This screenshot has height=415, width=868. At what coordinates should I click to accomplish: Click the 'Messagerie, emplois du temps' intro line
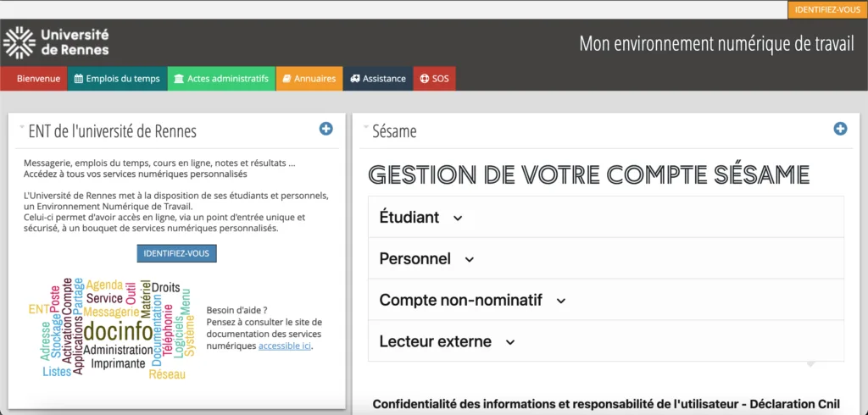click(160, 163)
